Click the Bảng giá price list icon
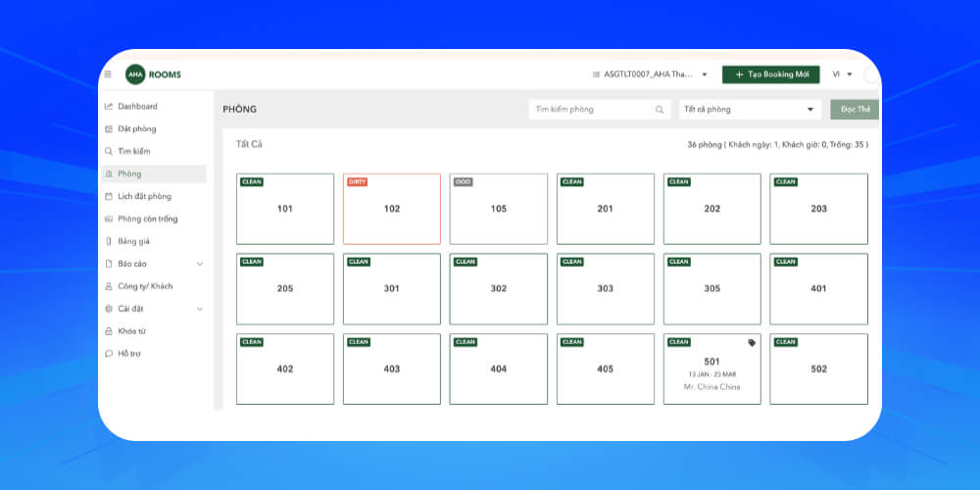Image resolution: width=980 pixels, height=490 pixels. tap(109, 241)
